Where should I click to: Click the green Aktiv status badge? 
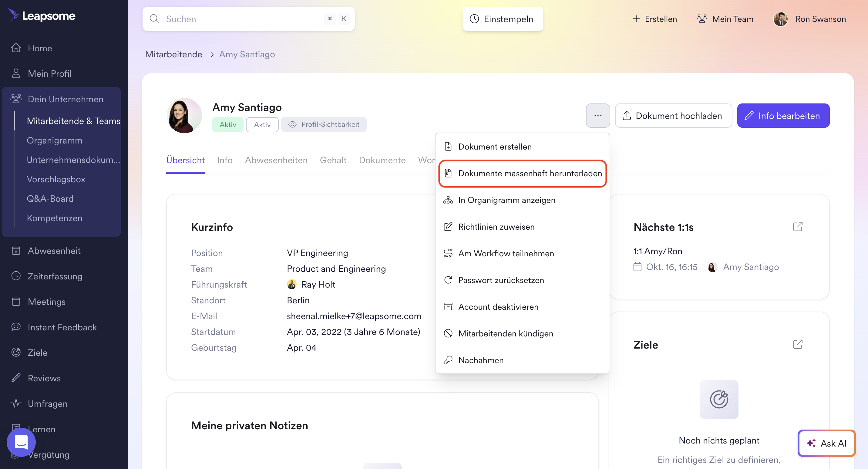(227, 125)
